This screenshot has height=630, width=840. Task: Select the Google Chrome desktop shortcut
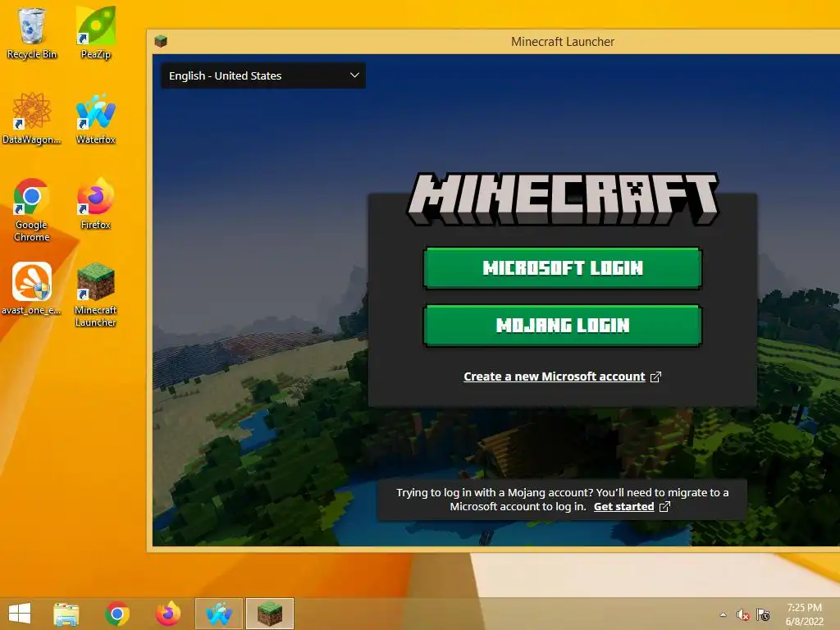32,210
